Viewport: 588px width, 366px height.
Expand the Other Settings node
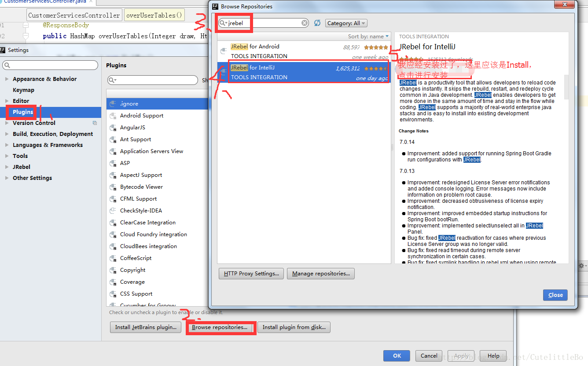7,178
